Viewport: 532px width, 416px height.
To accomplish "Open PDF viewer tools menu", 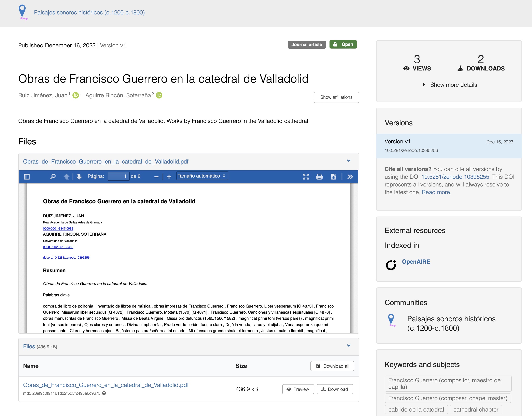I will coord(350,177).
